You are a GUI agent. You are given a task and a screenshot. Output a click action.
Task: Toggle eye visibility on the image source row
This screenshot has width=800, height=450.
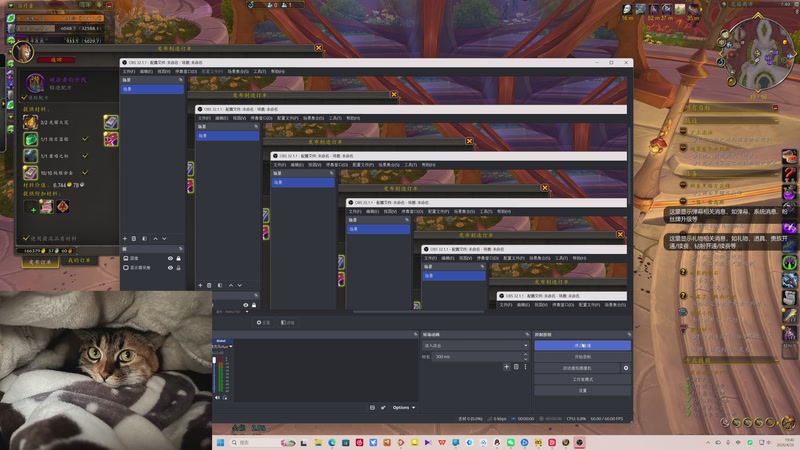point(170,258)
